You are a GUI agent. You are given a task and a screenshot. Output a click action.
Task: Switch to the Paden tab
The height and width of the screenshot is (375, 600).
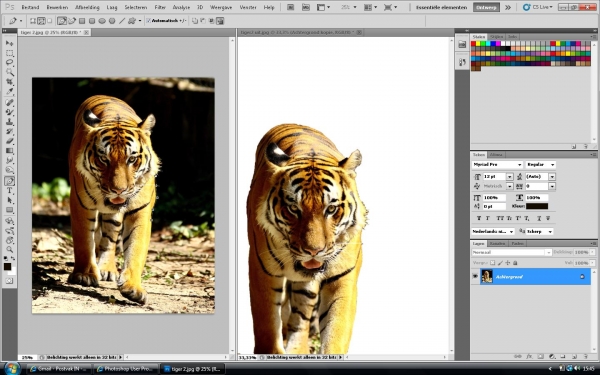pyautogui.click(x=517, y=243)
